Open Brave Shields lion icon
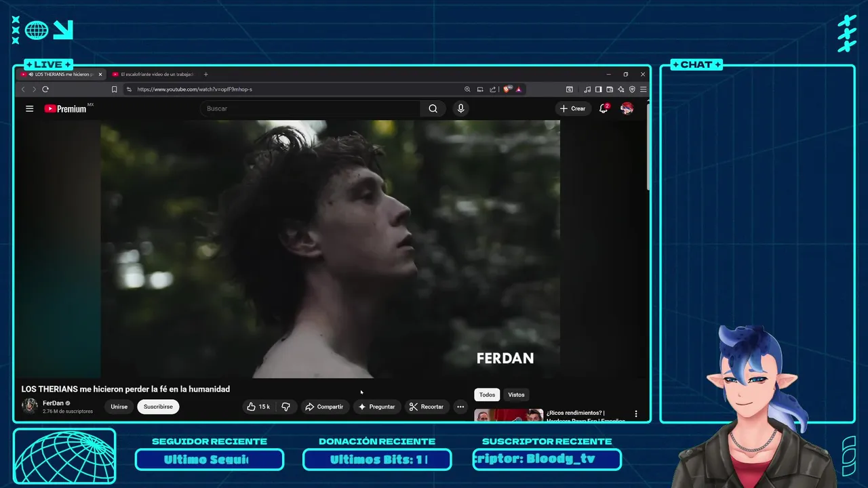This screenshot has height=488, width=868. tap(507, 89)
